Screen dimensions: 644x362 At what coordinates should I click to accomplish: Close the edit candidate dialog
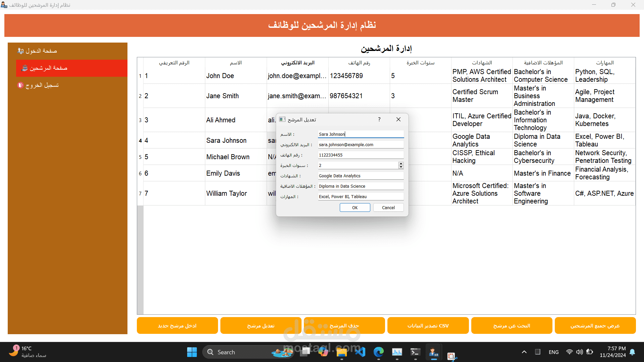398,119
